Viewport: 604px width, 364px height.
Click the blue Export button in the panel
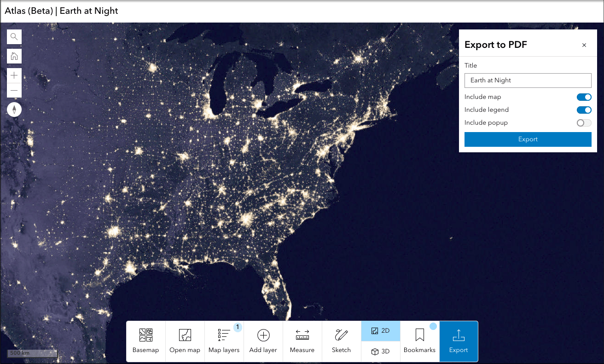tap(528, 139)
